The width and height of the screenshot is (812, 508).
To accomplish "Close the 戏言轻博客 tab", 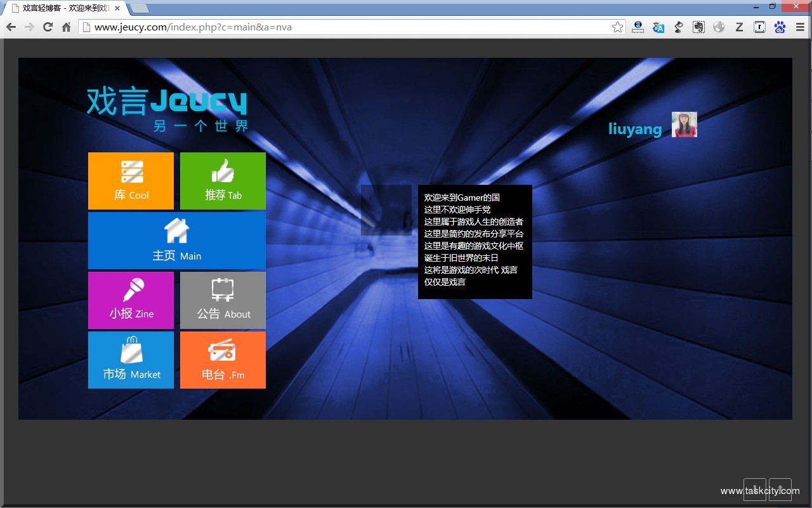I will point(117,8).
